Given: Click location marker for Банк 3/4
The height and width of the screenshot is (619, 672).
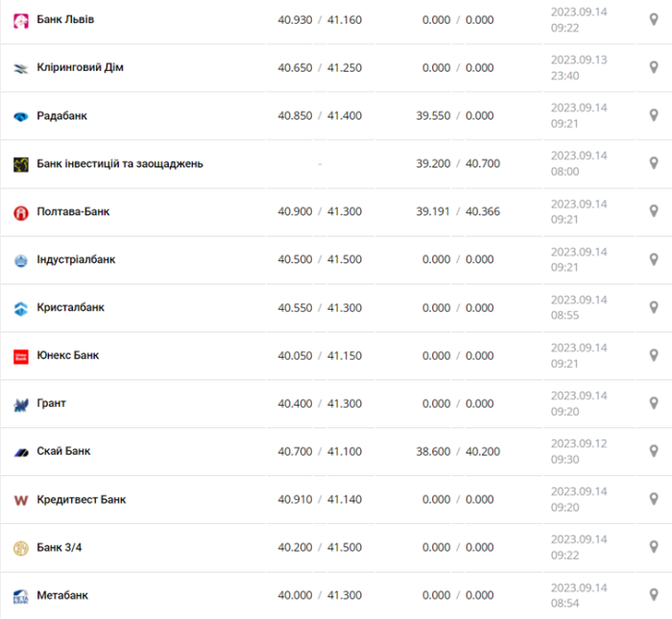Looking at the screenshot, I should coord(653,547).
